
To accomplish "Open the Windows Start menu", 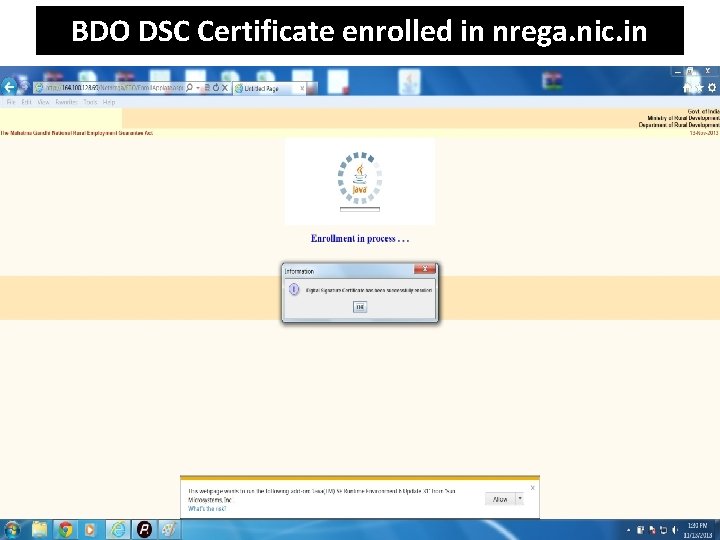I will point(12,529).
